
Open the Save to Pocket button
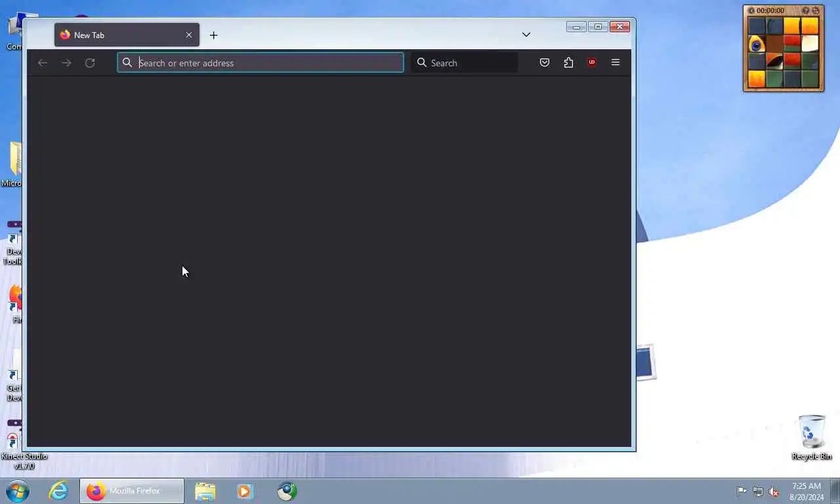point(545,62)
